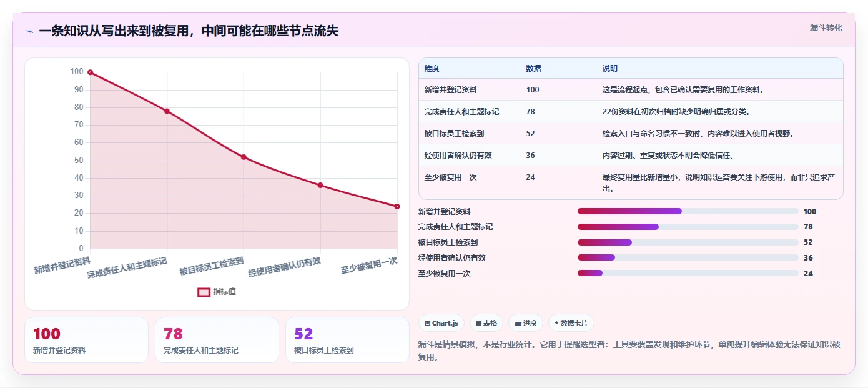Click the 漏斗转化 badge in the header
This screenshot has height=388, width=868.
826,27
